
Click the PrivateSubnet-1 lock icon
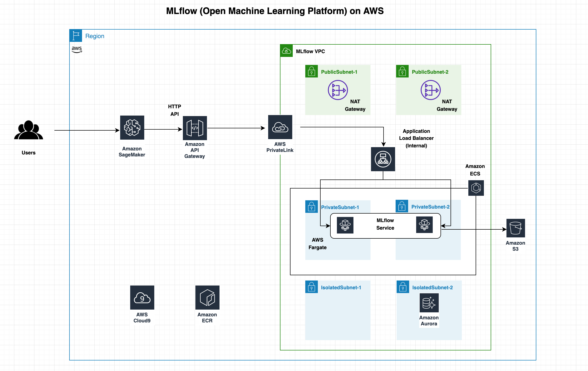point(312,207)
